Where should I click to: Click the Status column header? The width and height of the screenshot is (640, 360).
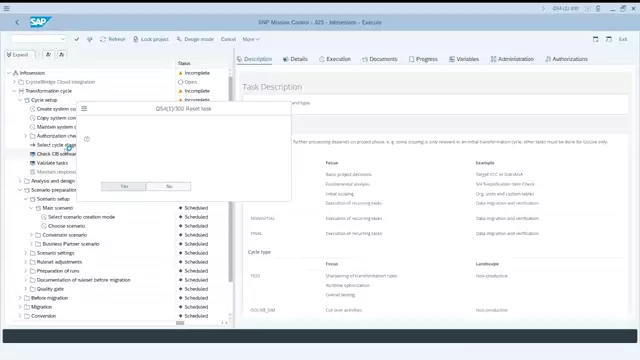click(x=184, y=63)
